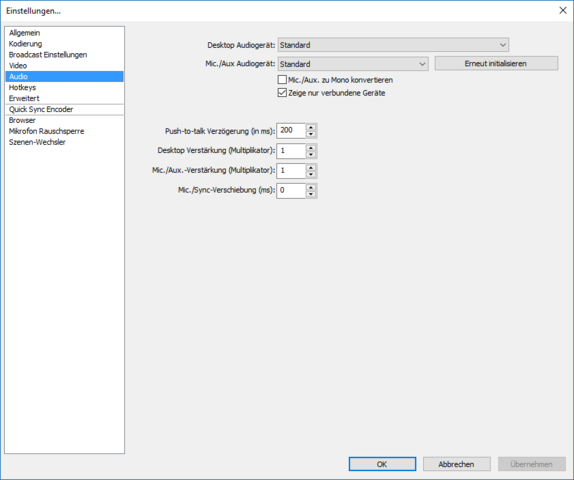The image size is (574, 480).
Task: Decrease Mic./Aux.-Verstärkung with down arrow
Action: (311, 174)
